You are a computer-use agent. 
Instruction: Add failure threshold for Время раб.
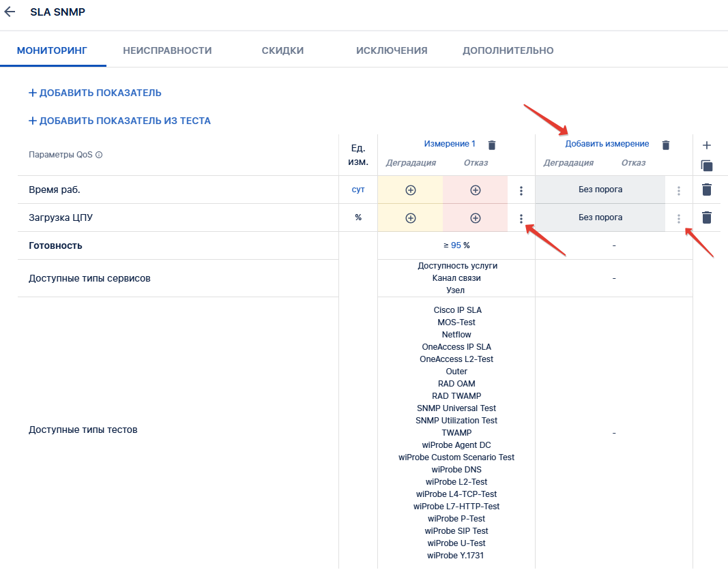(x=476, y=190)
